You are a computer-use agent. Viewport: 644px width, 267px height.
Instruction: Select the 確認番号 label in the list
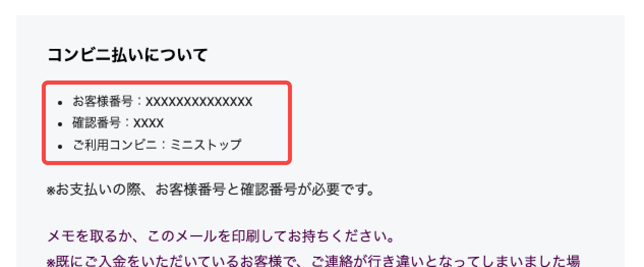[x=96, y=123]
